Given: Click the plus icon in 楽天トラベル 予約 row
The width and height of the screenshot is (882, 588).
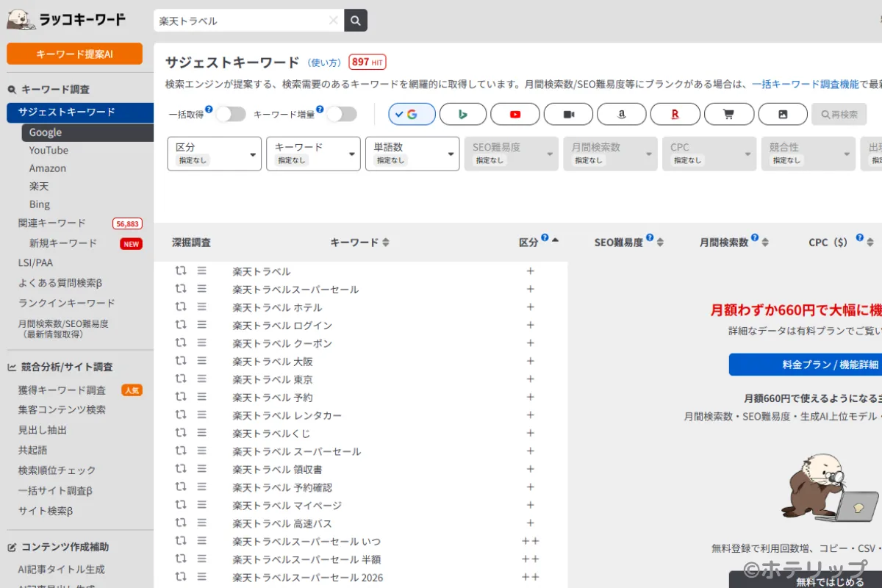Looking at the screenshot, I should [x=531, y=397].
